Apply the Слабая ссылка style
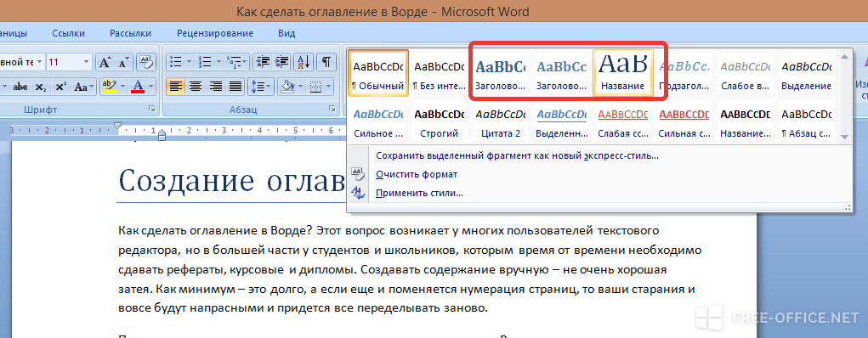This screenshot has height=338, width=868. click(623, 121)
